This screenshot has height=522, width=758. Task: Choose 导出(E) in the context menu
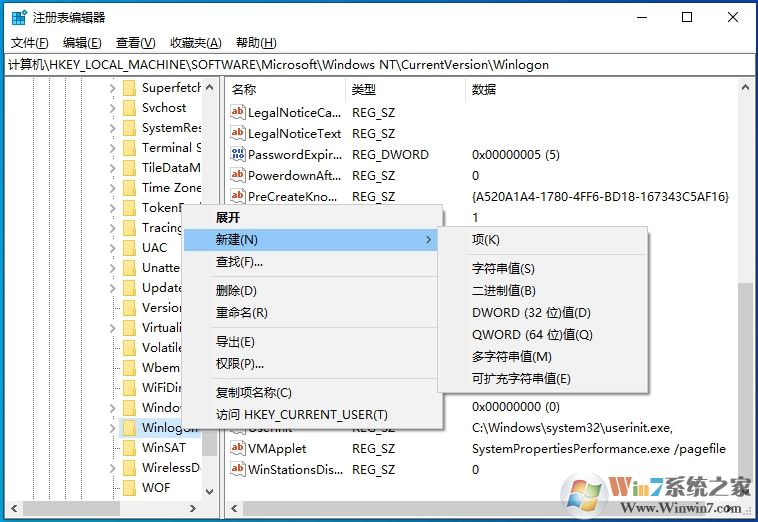313,342
